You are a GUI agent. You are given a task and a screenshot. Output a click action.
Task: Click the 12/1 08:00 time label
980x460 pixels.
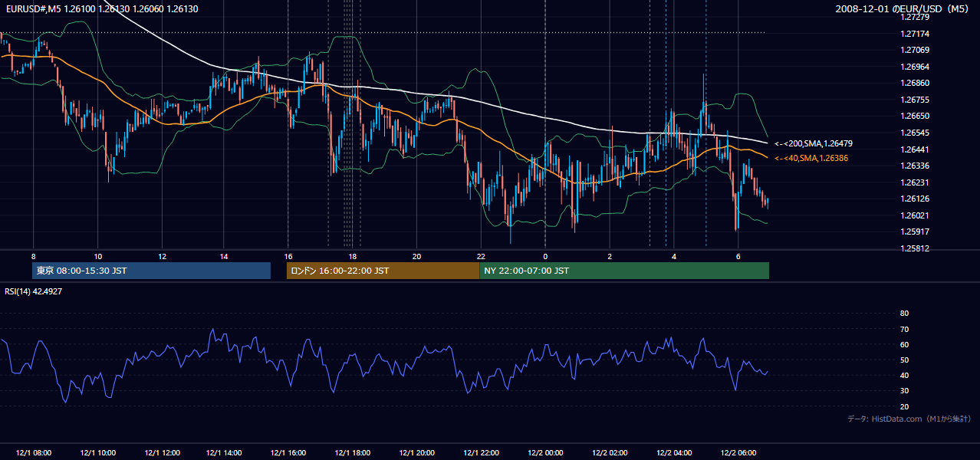33,453
